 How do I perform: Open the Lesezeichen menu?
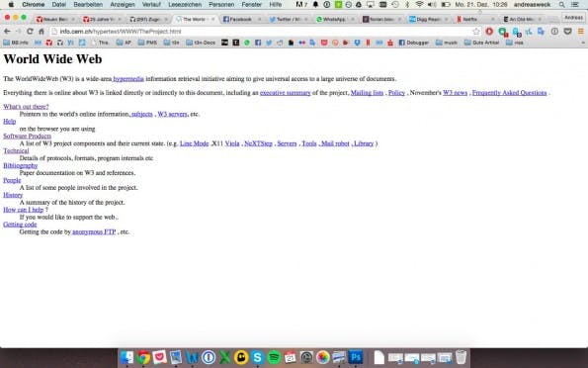pos(185,5)
